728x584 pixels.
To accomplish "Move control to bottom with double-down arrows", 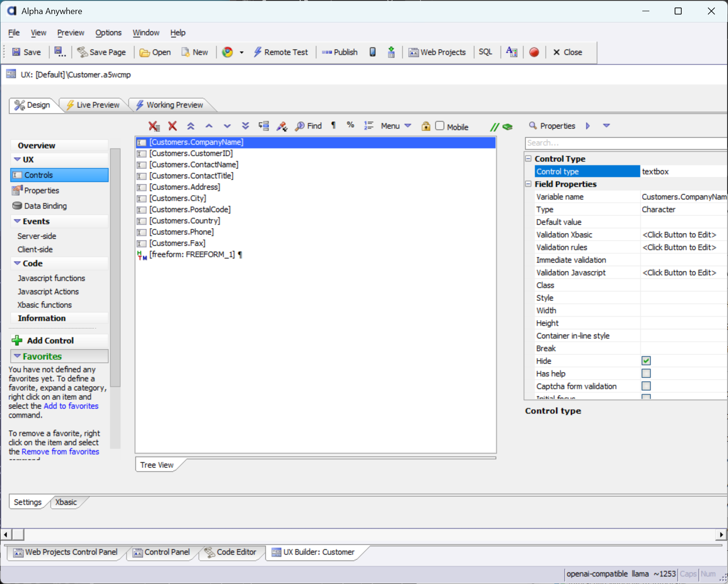I will 245,126.
